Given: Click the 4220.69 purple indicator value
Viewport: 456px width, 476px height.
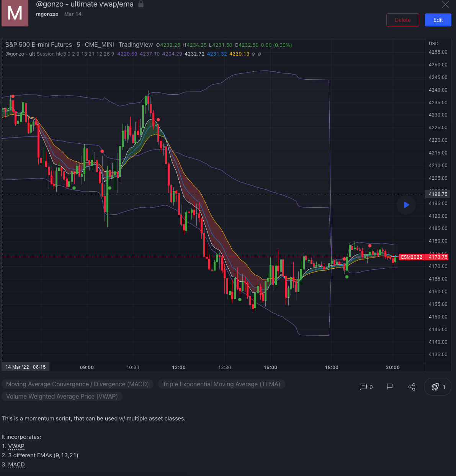Looking at the screenshot, I should pyautogui.click(x=127, y=54).
